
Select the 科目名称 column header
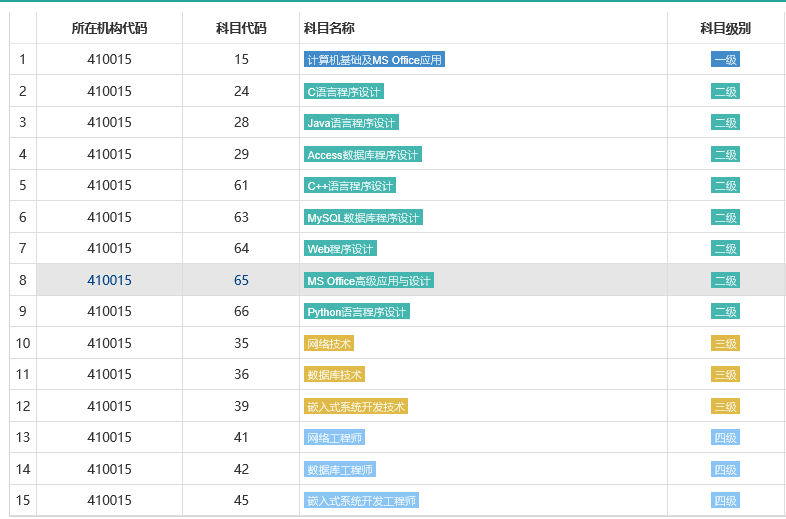pos(329,28)
